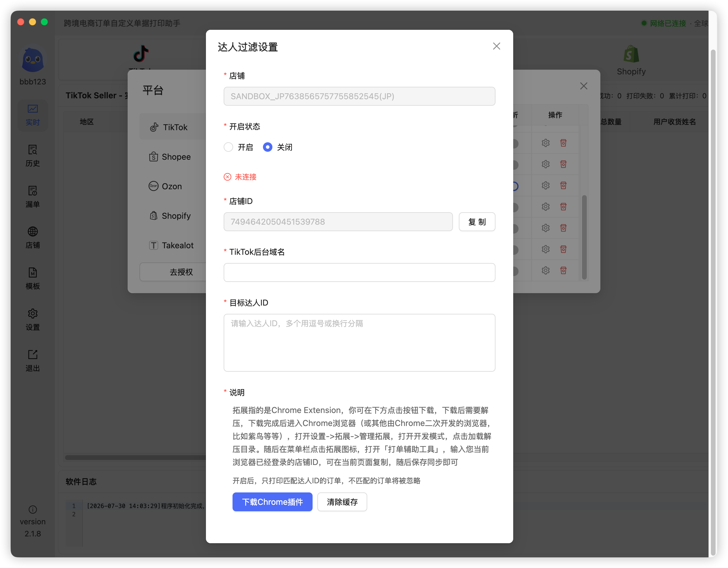This screenshot has height=568, width=728.
Task: Open 漏单 in the left sidebar
Action: tap(33, 197)
